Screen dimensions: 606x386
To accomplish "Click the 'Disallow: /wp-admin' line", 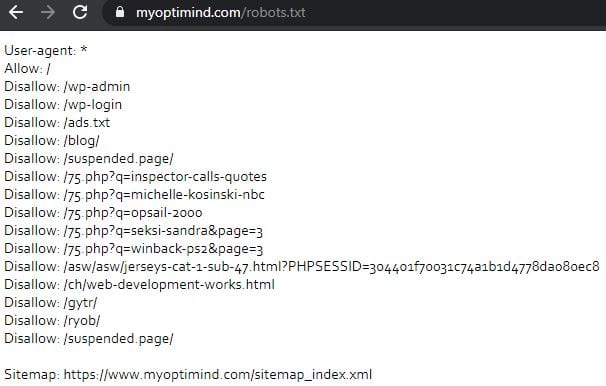I will [67, 87].
